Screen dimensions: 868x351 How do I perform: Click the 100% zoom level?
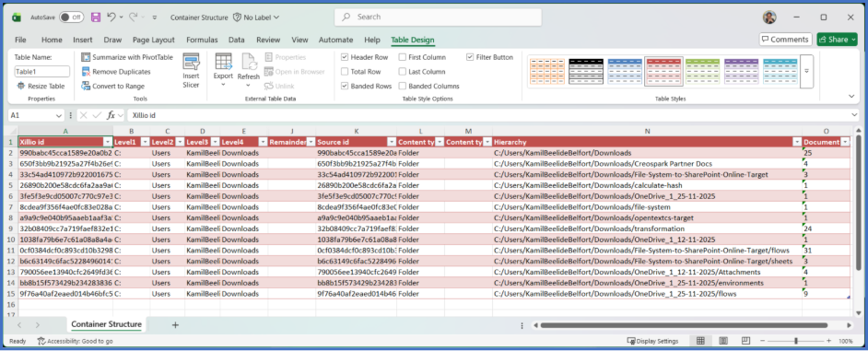coord(845,341)
